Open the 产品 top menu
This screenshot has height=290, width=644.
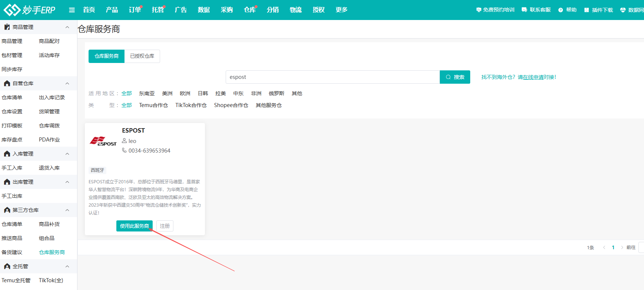point(112,10)
